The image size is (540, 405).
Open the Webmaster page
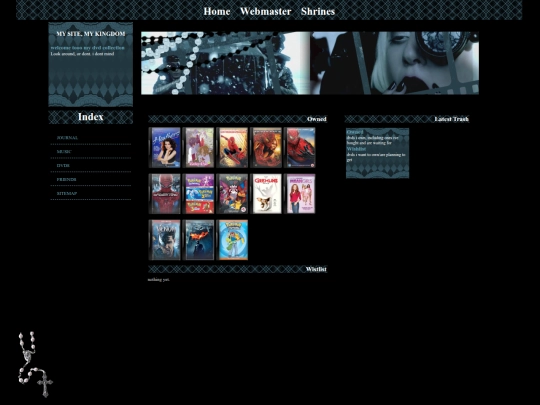point(266,11)
